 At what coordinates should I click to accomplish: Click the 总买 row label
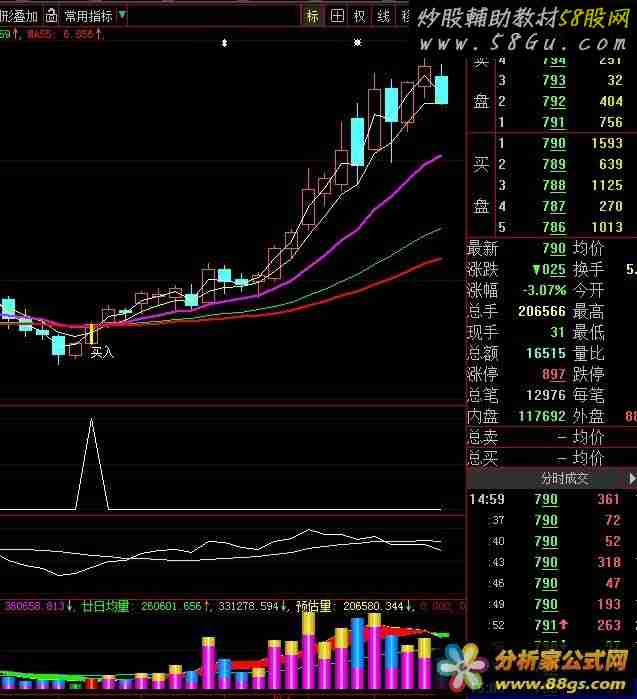482,458
